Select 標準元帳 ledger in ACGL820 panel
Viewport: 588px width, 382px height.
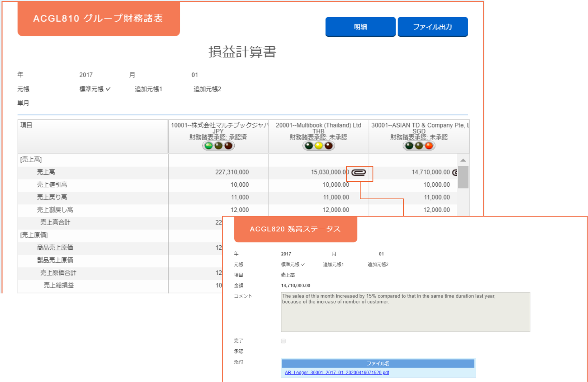coord(293,264)
